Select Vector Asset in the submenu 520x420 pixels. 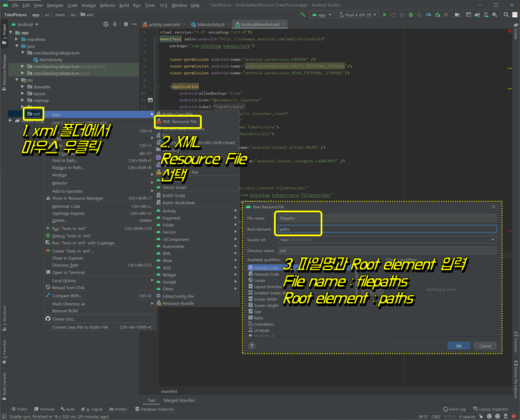[174, 187]
